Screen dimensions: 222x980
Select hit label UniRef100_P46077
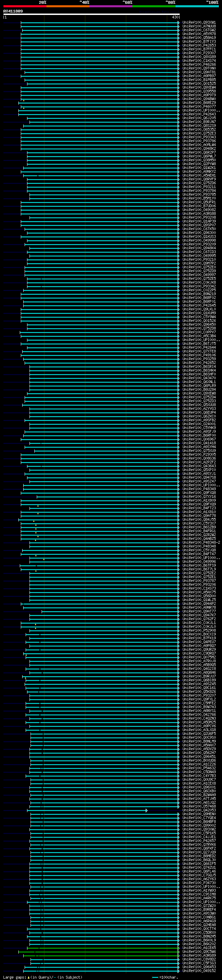click(x=199, y=106)
